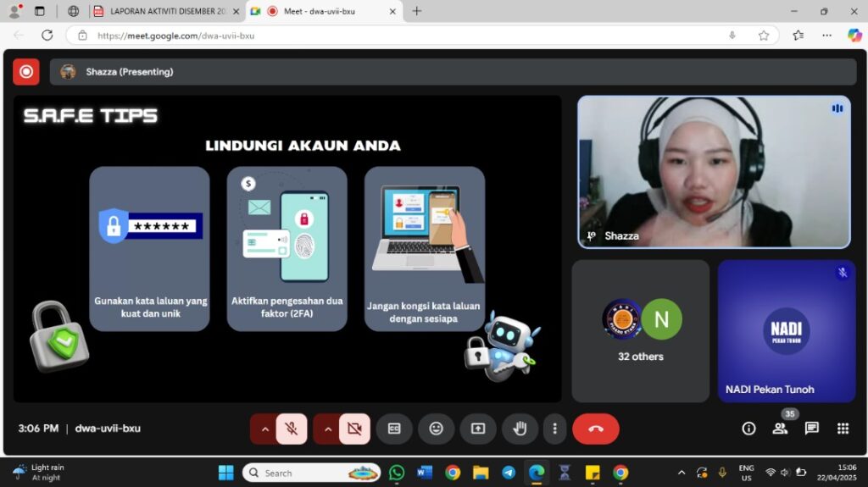Switch to LAPORAN AKTIVITI DISEMBER tab

[161, 11]
